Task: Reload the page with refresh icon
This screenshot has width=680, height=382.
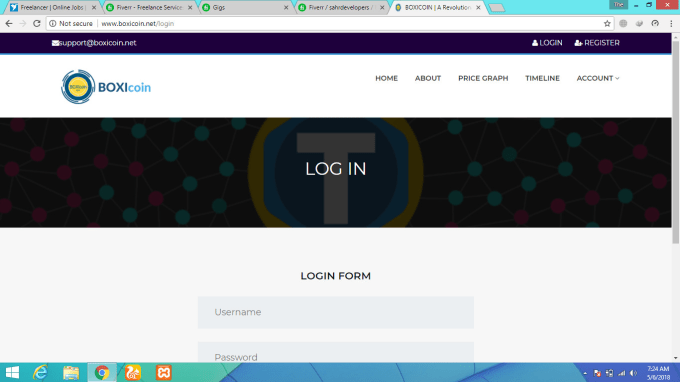Action: [x=37, y=23]
